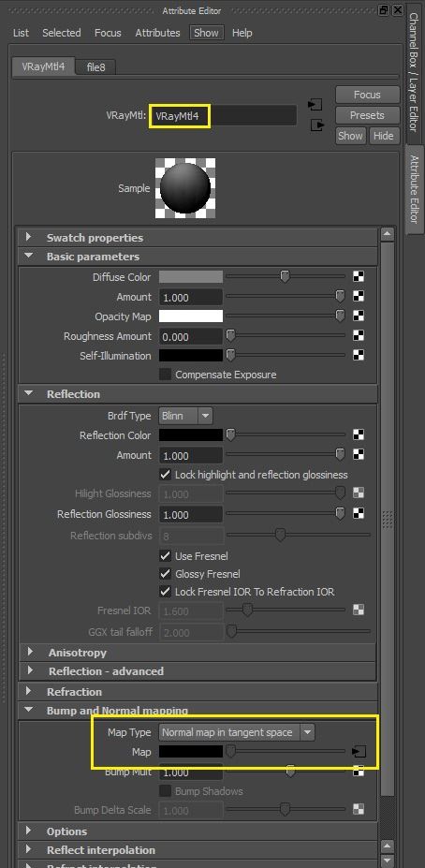Click the Presets button

367,115
